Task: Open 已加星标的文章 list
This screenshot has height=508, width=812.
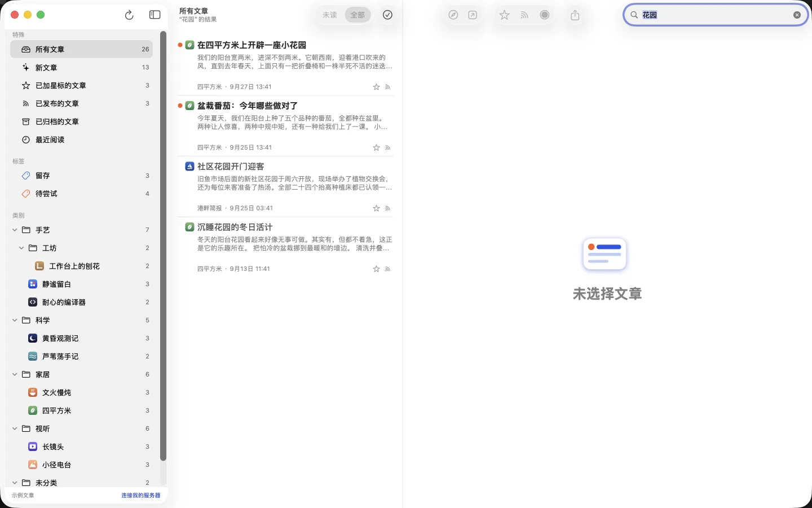Action: coord(82,85)
